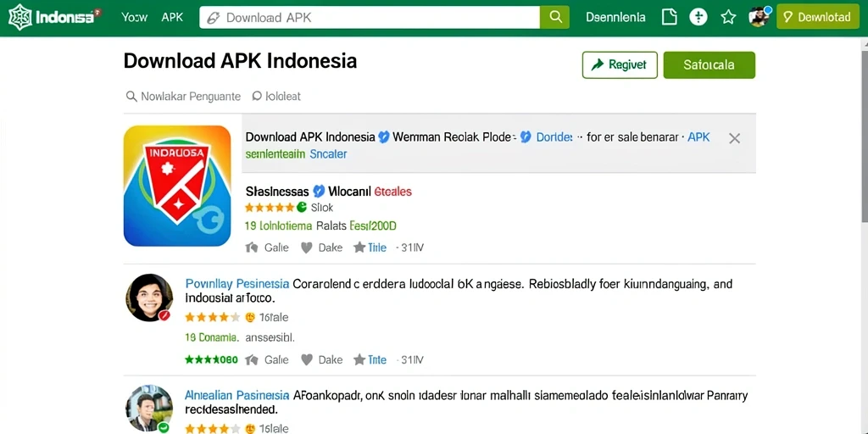The height and width of the screenshot is (434, 868).
Task: Click the white circular plus icon
Action: click(698, 17)
